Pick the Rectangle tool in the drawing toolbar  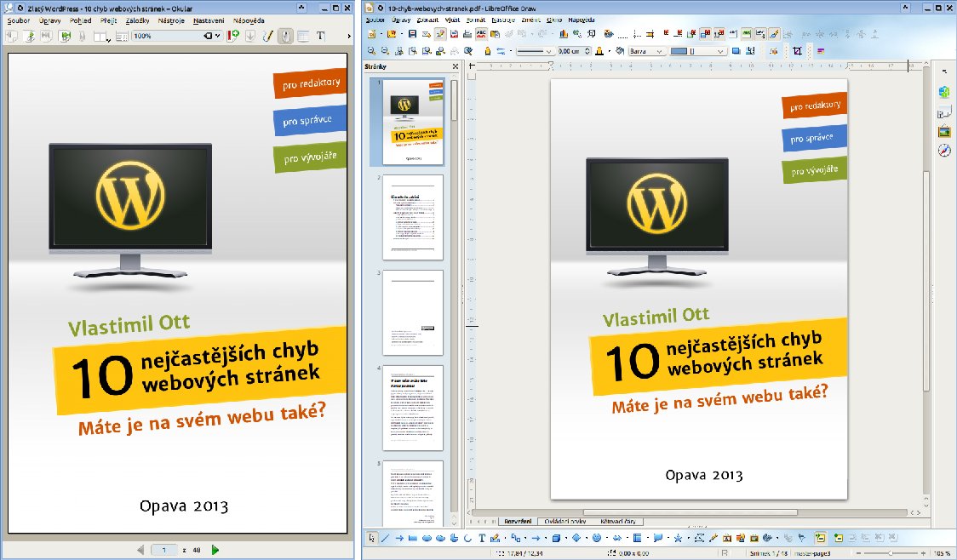pos(413,538)
